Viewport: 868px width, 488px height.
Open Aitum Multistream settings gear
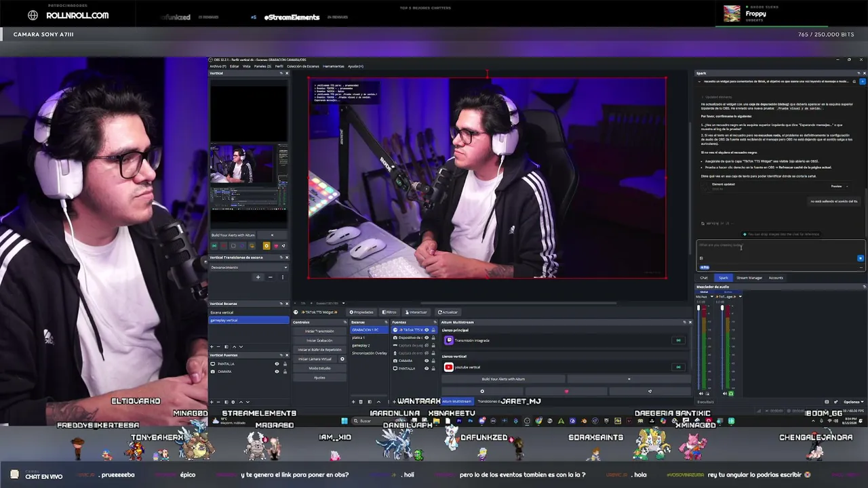tap(482, 391)
